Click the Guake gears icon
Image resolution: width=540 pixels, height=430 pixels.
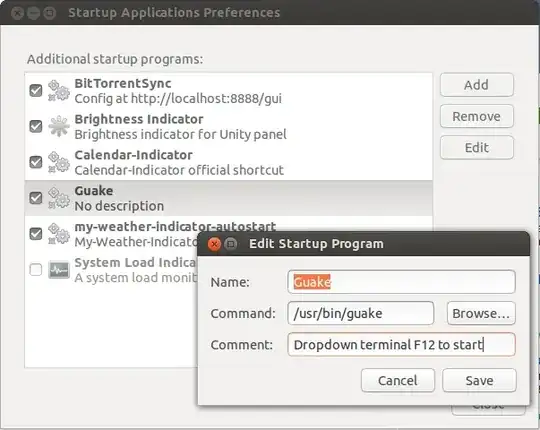(x=59, y=198)
